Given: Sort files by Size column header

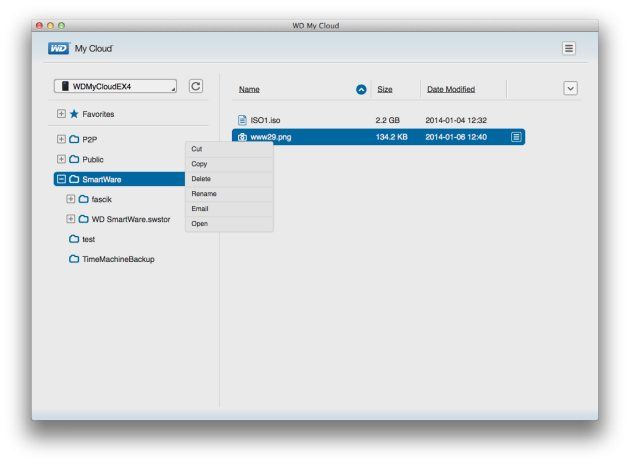Looking at the screenshot, I should pos(385,89).
